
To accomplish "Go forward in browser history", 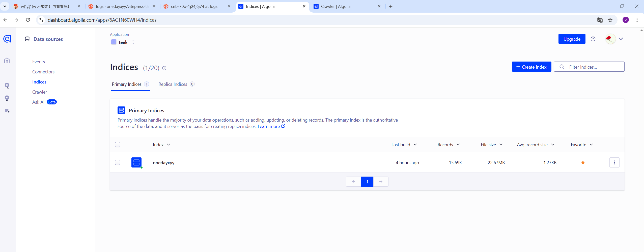I will pyautogui.click(x=17, y=20).
